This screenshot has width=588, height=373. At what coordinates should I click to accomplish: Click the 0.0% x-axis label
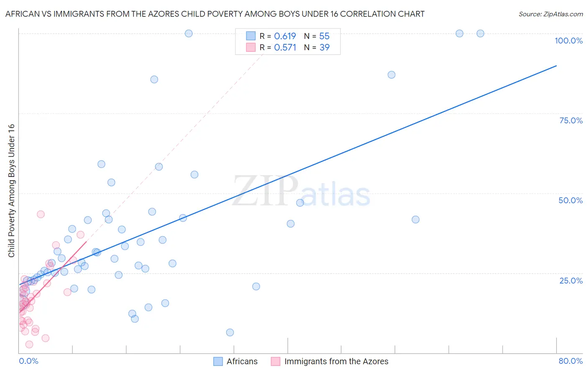point(28,361)
